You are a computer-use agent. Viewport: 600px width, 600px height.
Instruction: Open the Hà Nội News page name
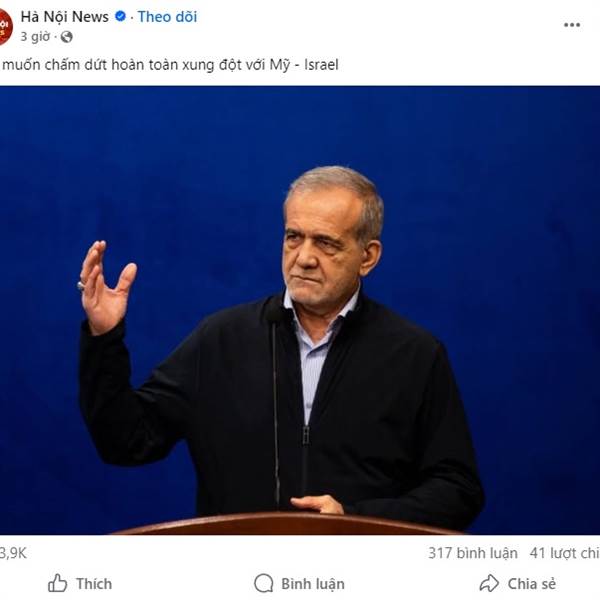pos(65,16)
